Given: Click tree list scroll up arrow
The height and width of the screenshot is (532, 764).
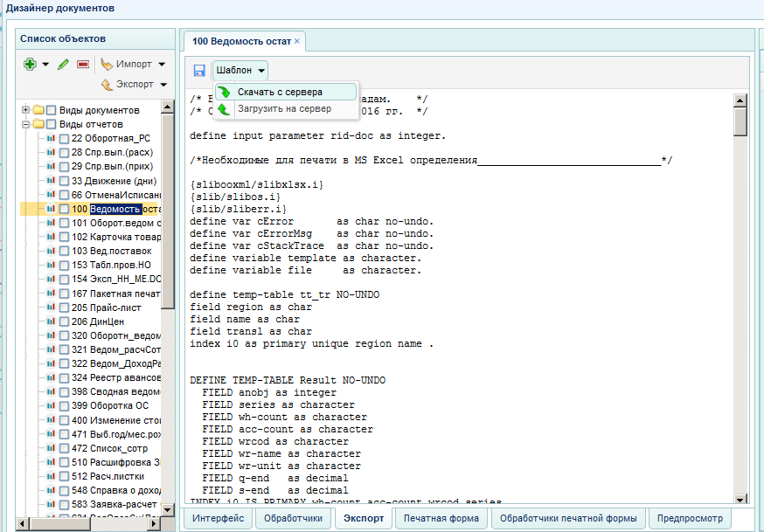Looking at the screenshot, I should [x=167, y=107].
